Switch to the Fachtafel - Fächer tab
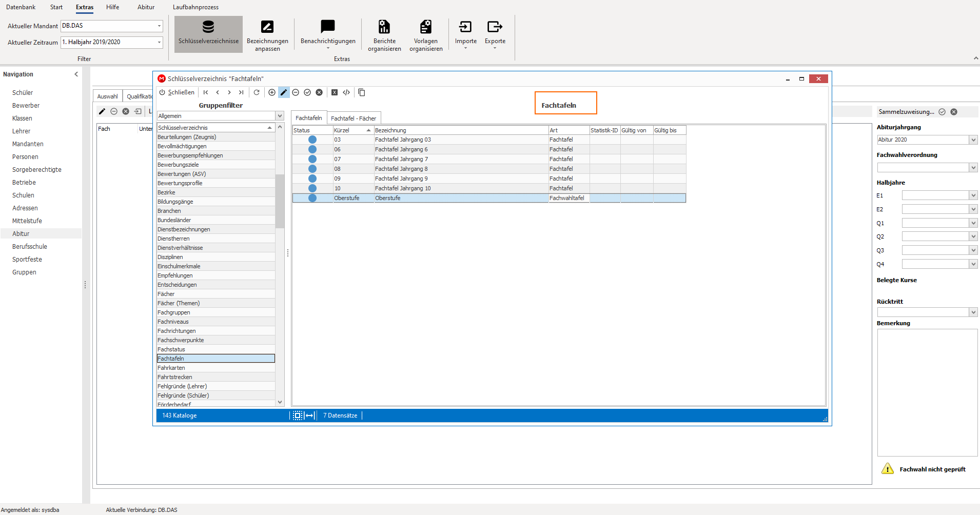The width and height of the screenshot is (980, 515). [x=354, y=118]
